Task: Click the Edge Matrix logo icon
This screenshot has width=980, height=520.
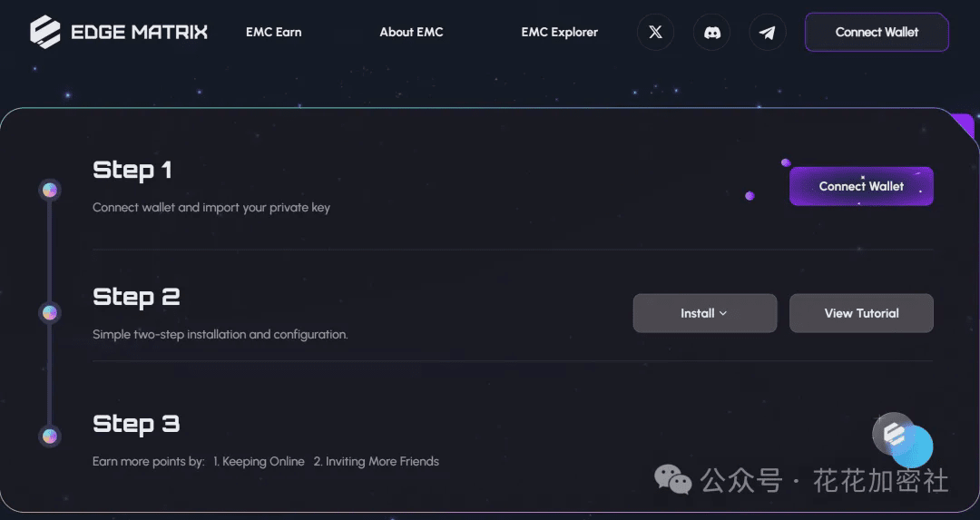Action: 44,32
